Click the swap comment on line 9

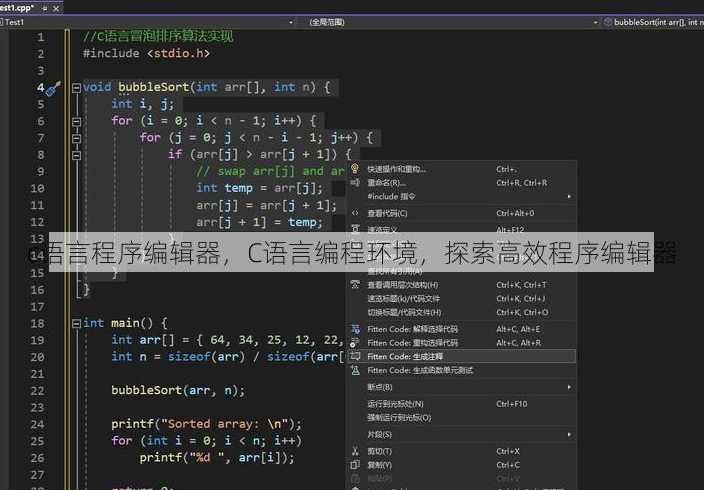(x=270, y=172)
